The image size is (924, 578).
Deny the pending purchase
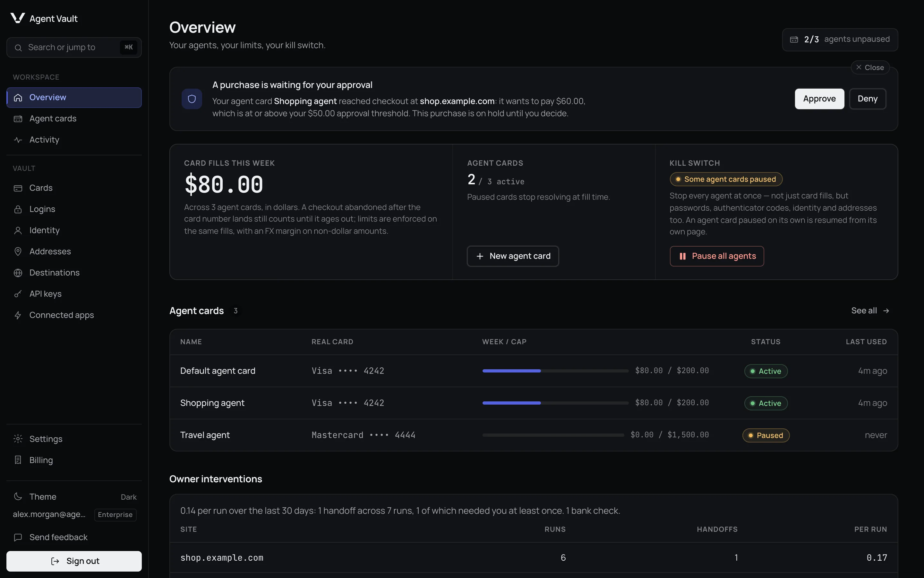tap(868, 99)
